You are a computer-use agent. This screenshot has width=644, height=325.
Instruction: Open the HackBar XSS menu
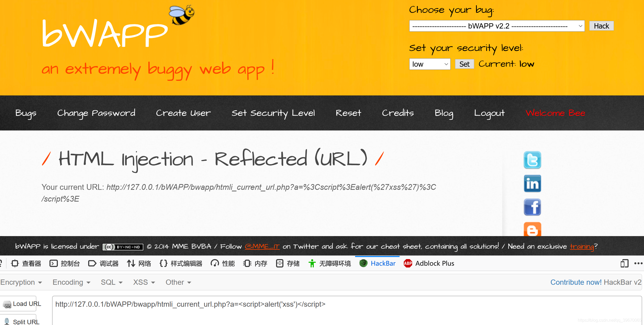(144, 282)
